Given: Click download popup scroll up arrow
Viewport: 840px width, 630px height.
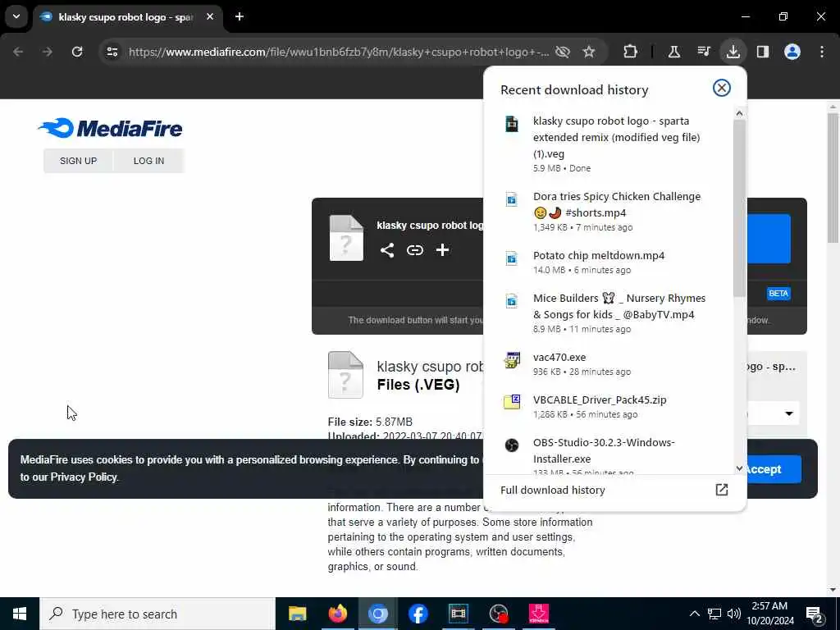Looking at the screenshot, I should pos(739,113).
